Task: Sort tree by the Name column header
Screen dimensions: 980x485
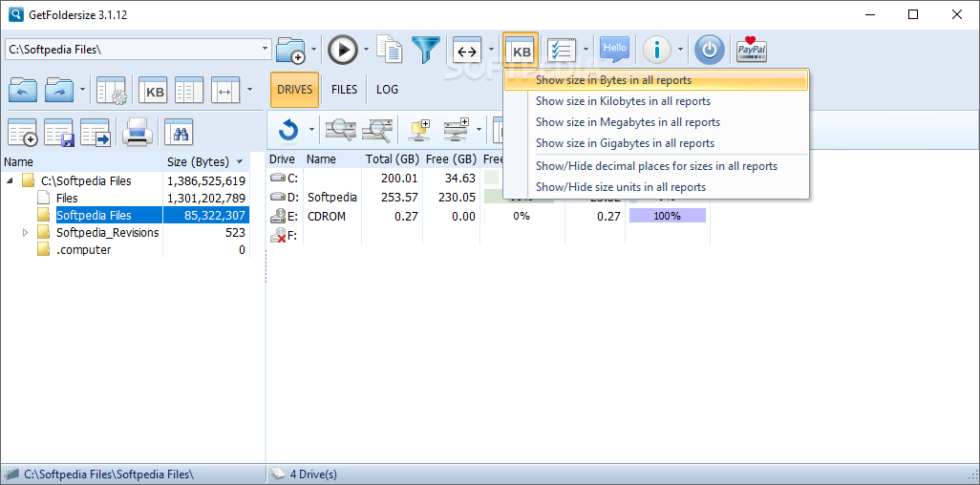Action: pyautogui.click(x=82, y=162)
